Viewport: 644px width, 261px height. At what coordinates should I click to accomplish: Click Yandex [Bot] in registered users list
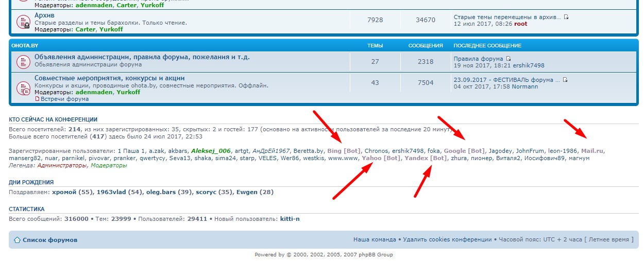(x=426, y=158)
